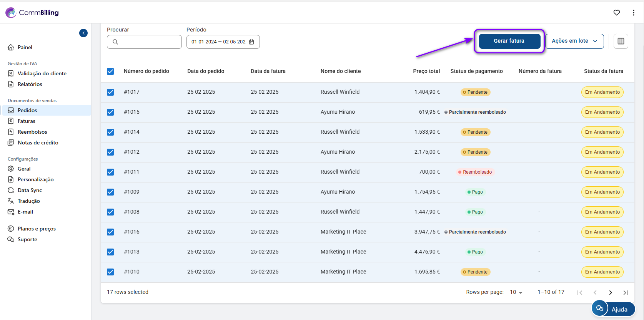
Task: Click Em Andamento status for order #1015
Action: click(602, 112)
